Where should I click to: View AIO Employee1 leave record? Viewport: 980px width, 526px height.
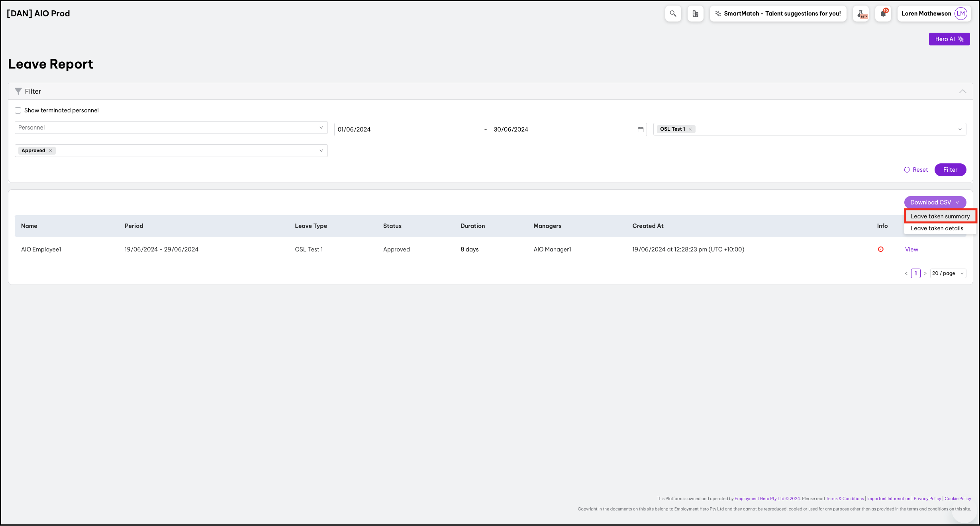[x=911, y=249]
